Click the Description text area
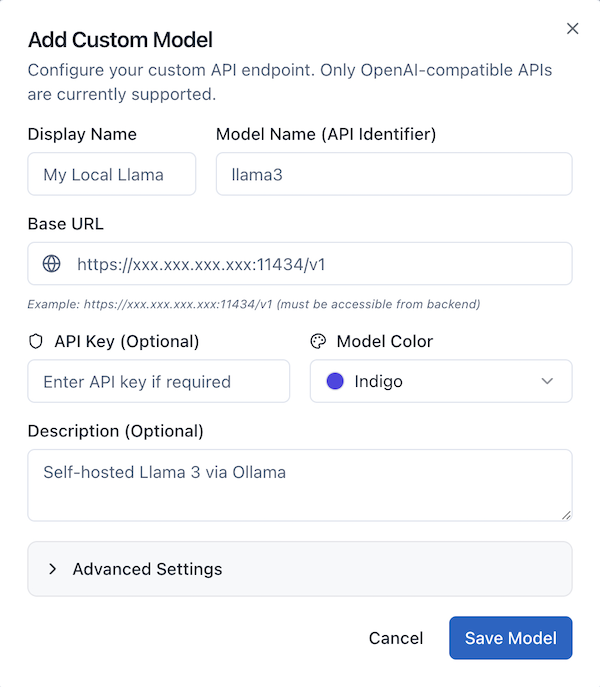 pos(299,485)
